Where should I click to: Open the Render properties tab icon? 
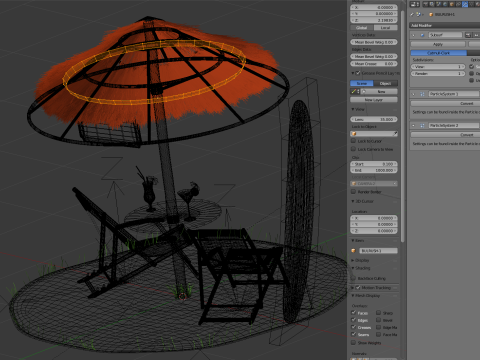pos(425,4)
